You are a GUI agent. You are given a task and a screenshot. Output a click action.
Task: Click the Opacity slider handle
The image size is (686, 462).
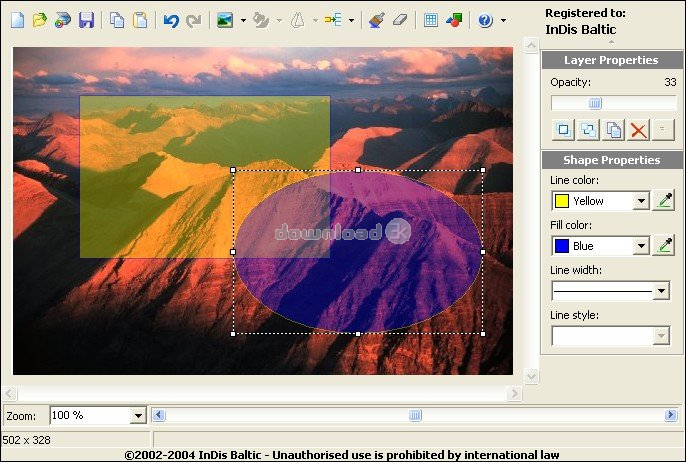[595, 103]
